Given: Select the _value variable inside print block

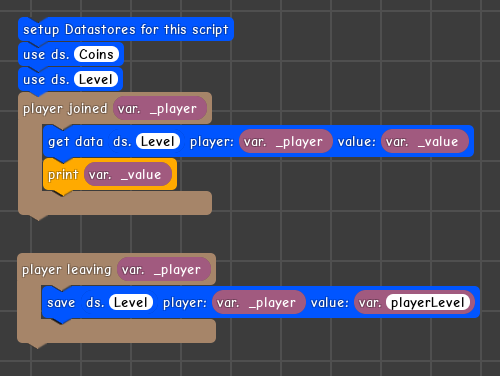Looking at the screenshot, I should pyautogui.click(x=128, y=175).
